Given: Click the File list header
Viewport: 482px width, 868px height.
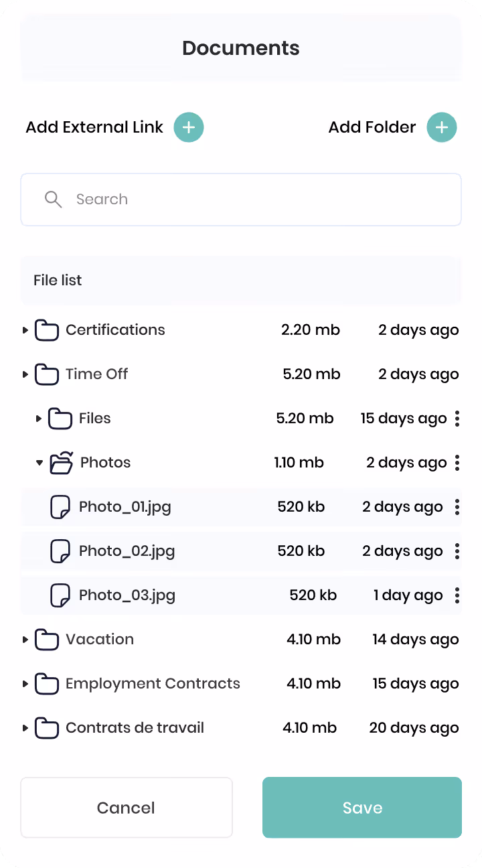Looking at the screenshot, I should pos(241,280).
